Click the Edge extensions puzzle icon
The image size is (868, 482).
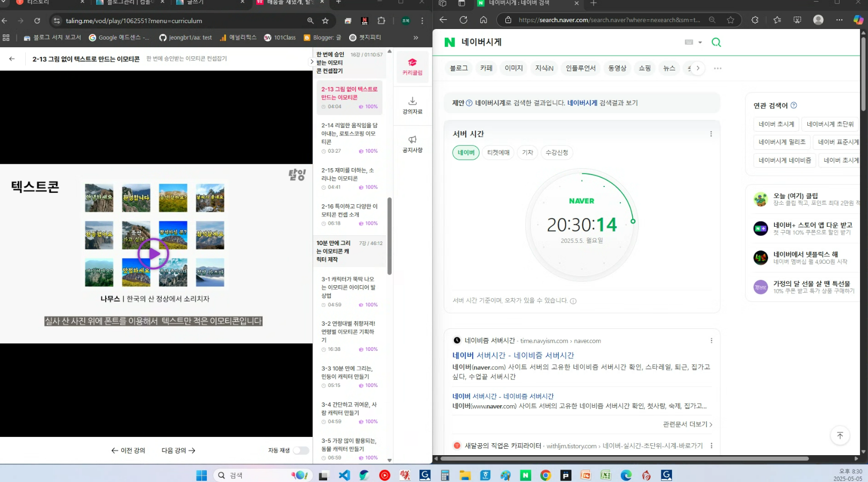click(755, 20)
